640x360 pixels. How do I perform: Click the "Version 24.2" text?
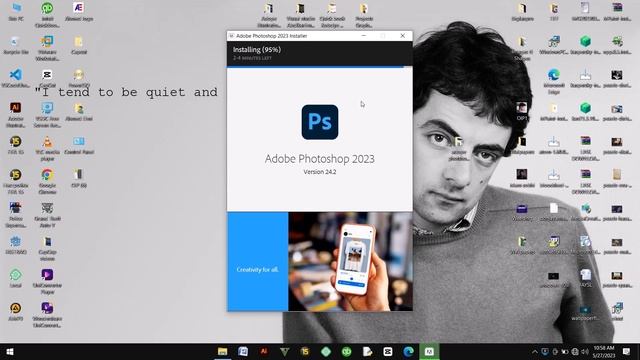320,172
